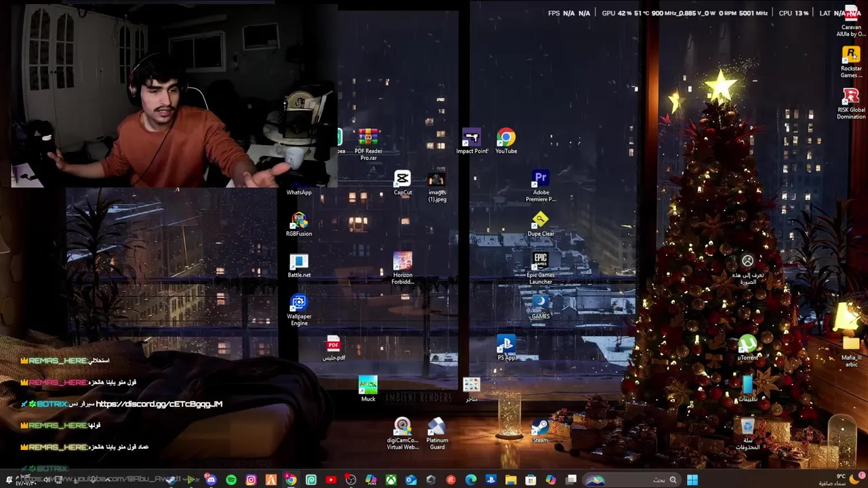Launch Steam from the desktop
This screenshot has width=868, height=488.
[540, 430]
